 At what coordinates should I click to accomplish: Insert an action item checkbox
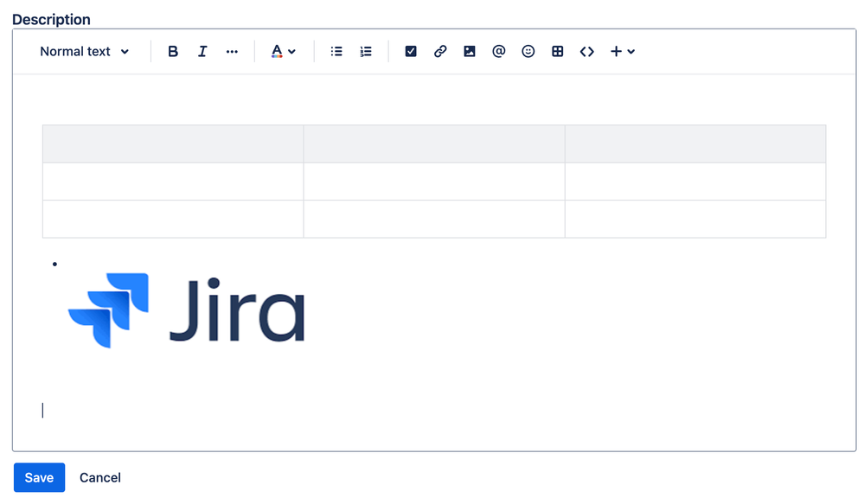tap(411, 51)
